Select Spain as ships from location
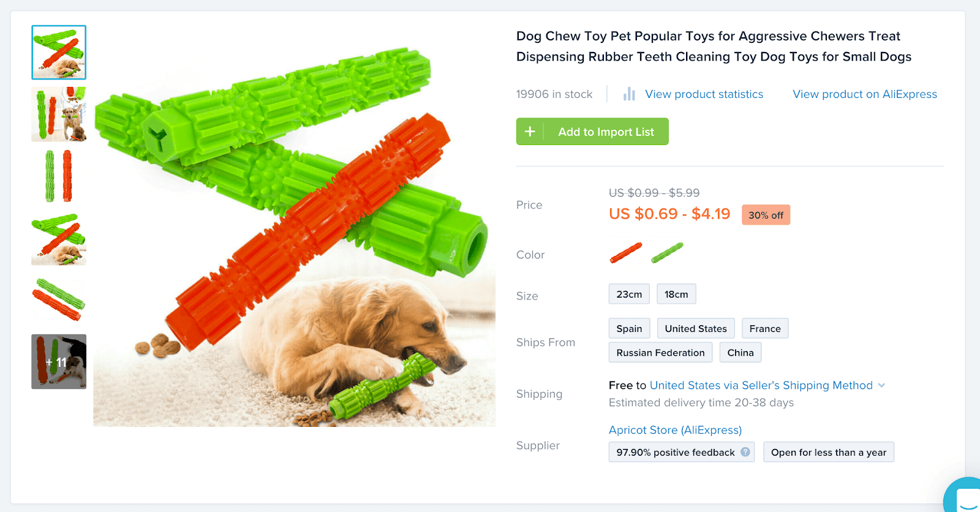The height and width of the screenshot is (512, 980). pyautogui.click(x=629, y=328)
